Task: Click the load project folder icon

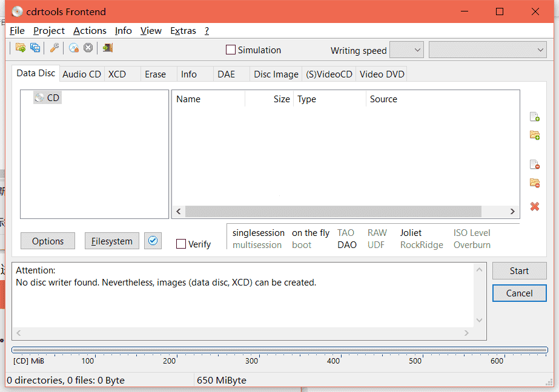Action: [21, 48]
